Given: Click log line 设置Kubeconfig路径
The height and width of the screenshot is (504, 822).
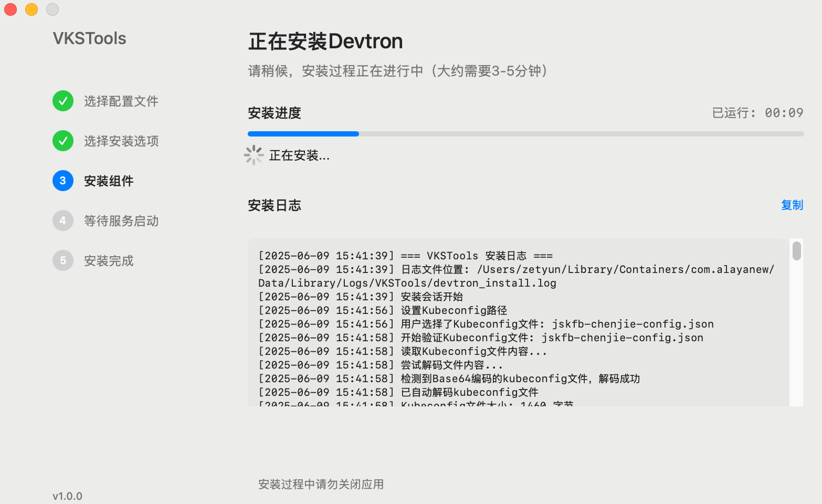Looking at the screenshot, I should pyautogui.click(x=383, y=310).
